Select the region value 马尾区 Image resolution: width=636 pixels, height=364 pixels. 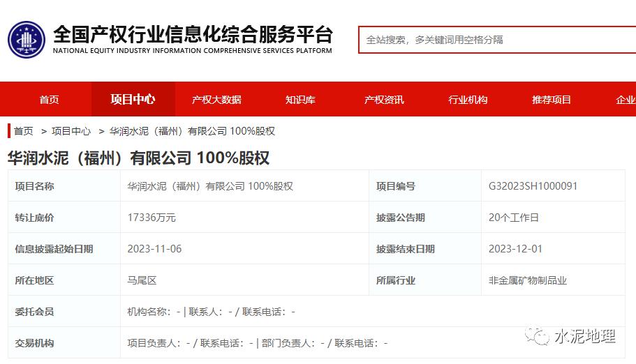(142, 280)
